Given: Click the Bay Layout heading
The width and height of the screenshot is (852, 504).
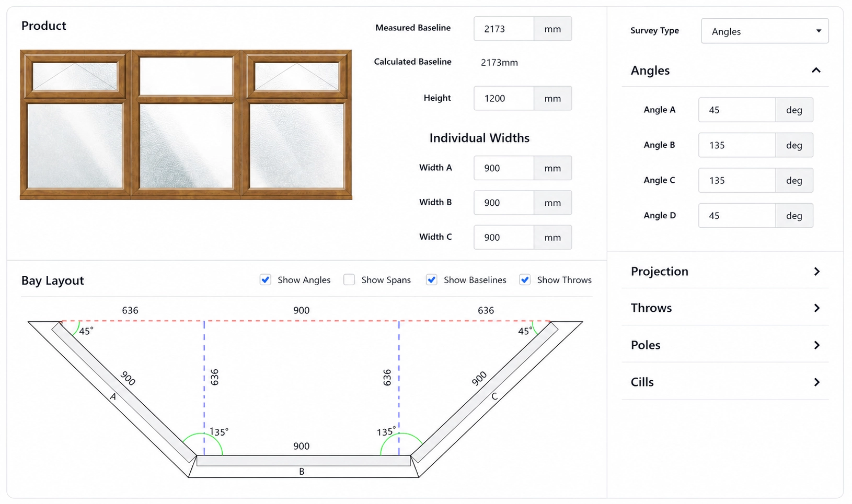Looking at the screenshot, I should [x=52, y=280].
